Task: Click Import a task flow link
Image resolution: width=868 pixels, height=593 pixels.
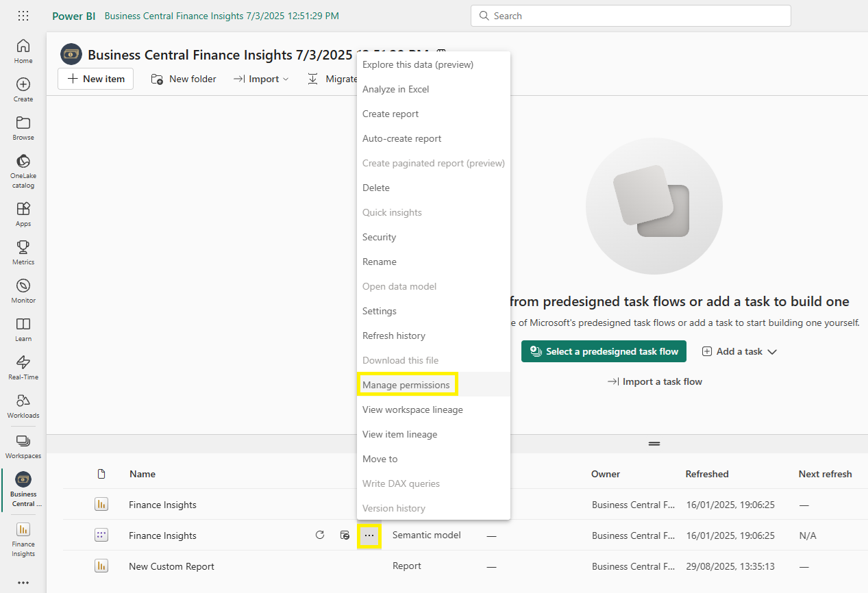Action: point(655,381)
